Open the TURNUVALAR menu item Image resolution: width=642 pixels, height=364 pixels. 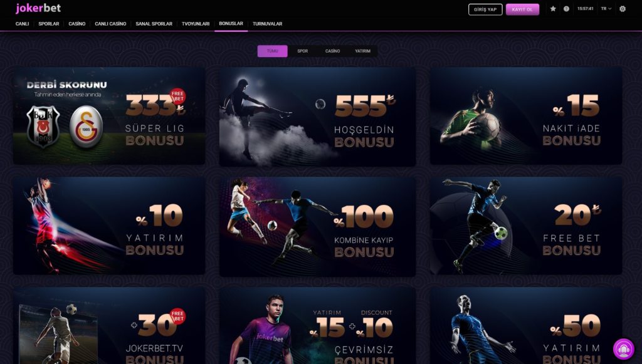pos(267,24)
